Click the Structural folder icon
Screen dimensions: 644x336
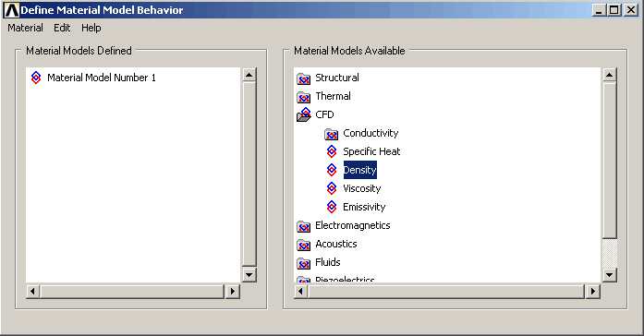pos(303,78)
